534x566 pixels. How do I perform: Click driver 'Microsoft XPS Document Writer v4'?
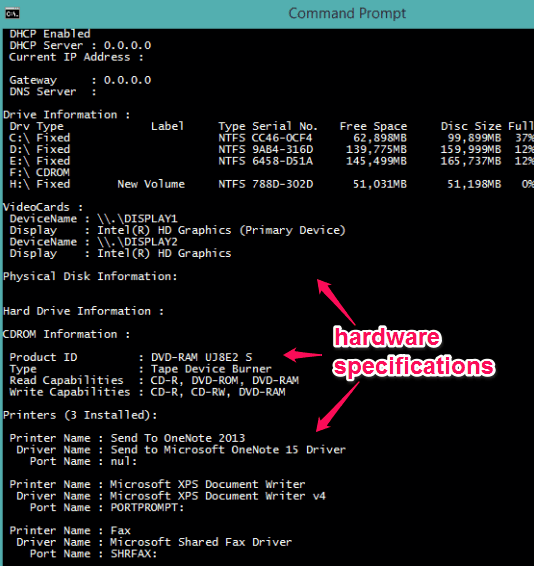coord(218,496)
